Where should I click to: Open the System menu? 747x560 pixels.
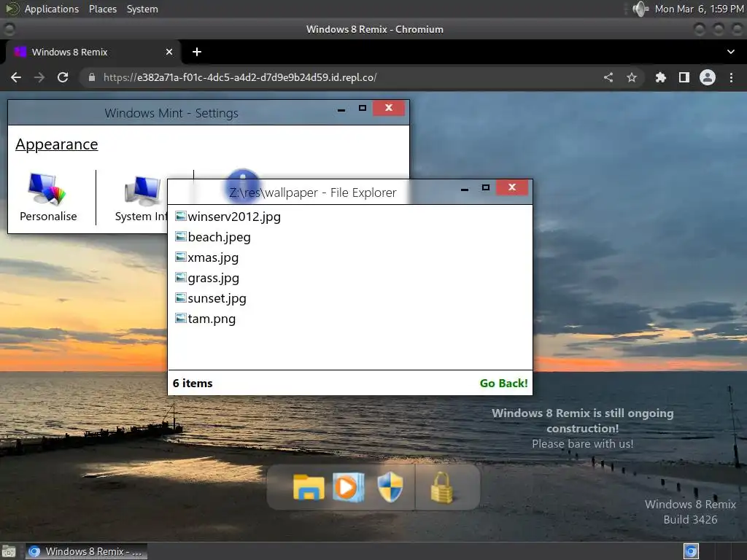[x=142, y=9]
